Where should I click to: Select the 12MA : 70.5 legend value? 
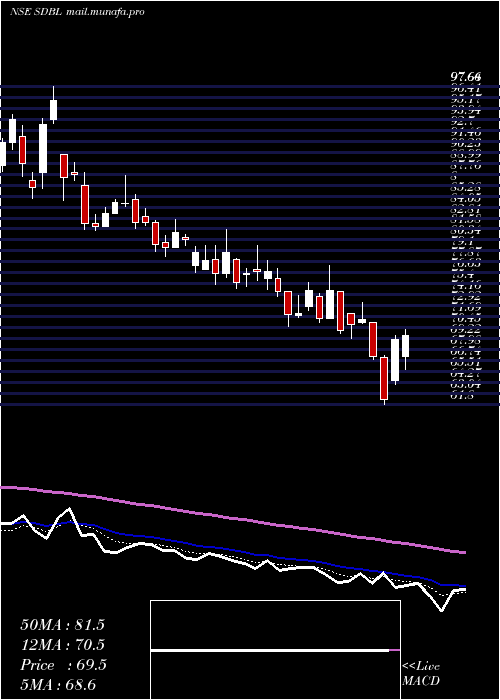tap(62, 645)
